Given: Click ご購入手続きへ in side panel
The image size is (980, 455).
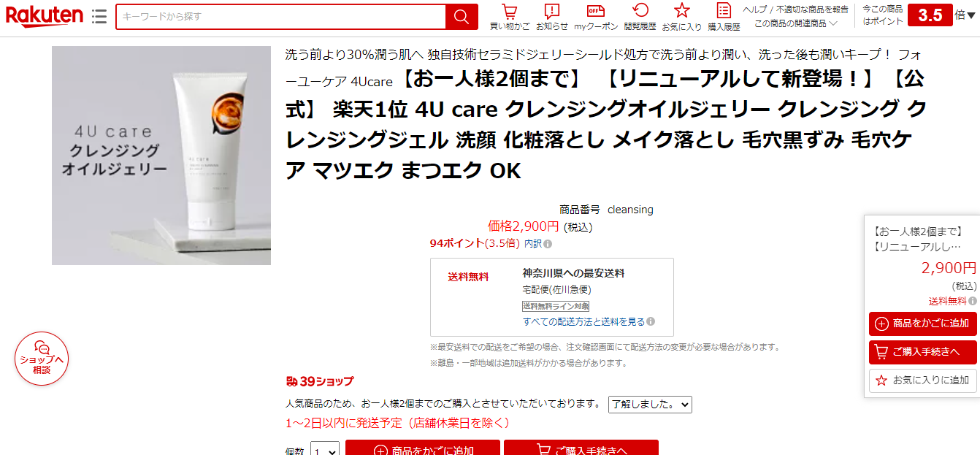Looking at the screenshot, I should (x=922, y=352).
